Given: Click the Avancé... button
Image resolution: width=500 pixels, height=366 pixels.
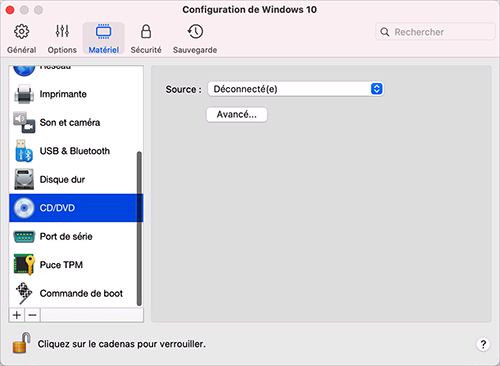Looking at the screenshot, I should [x=237, y=115].
